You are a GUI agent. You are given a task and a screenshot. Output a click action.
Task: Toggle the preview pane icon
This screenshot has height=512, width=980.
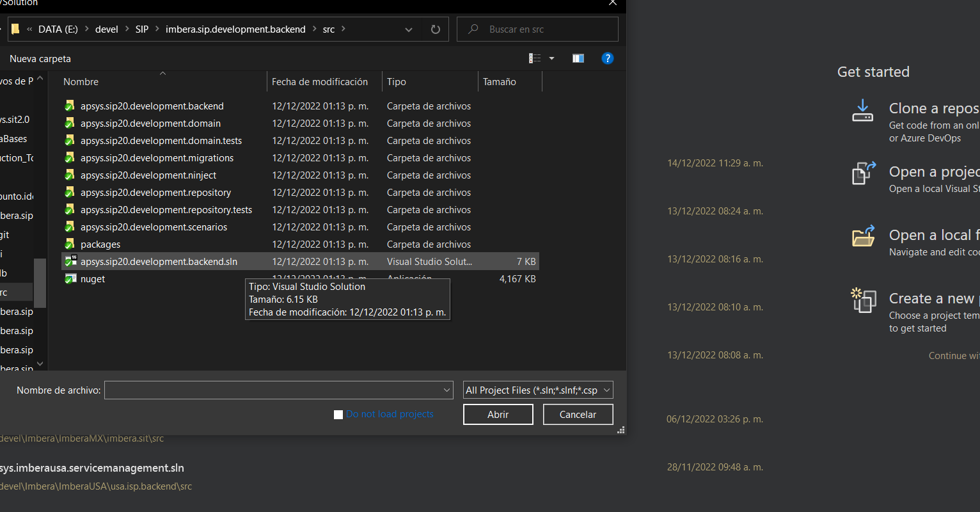tap(578, 58)
